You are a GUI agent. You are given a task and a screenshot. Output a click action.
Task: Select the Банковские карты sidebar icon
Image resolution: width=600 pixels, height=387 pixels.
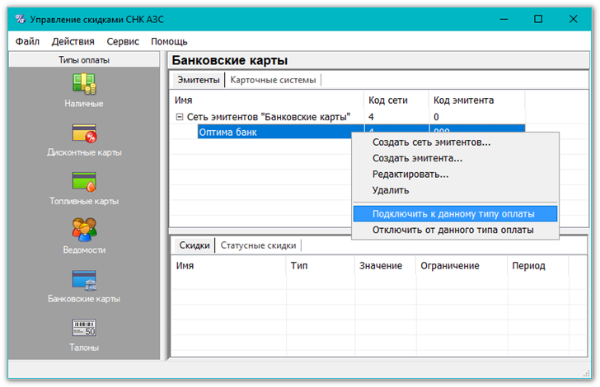[x=84, y=280]
